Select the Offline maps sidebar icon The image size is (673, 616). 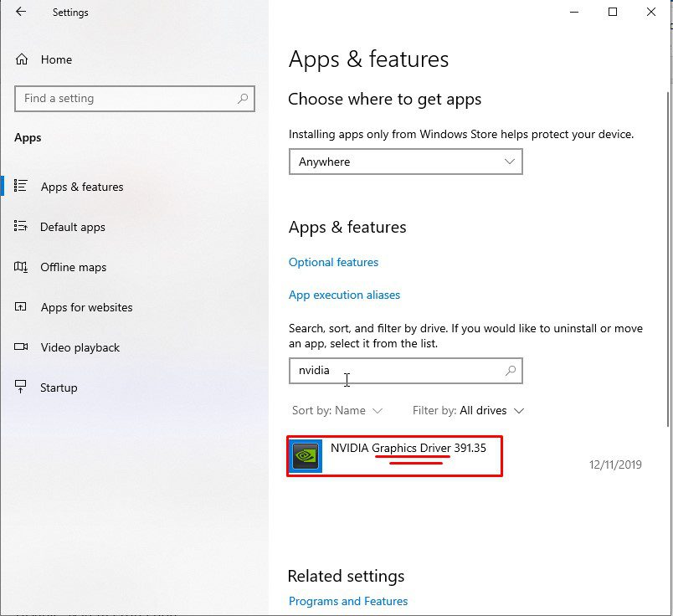[x=21, y=267]
